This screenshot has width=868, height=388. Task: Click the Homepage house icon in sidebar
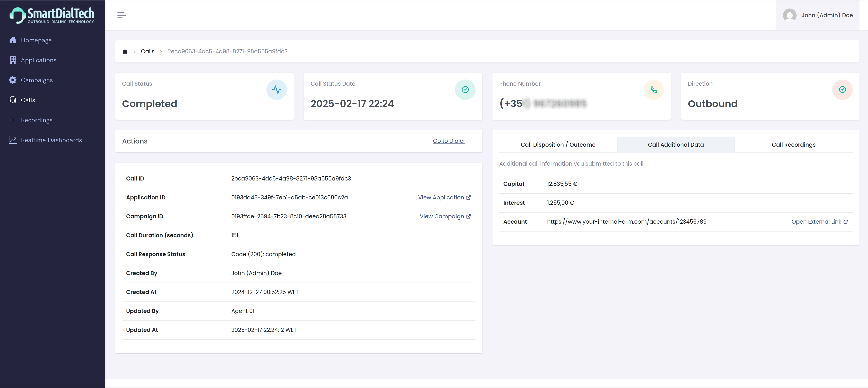pyautogui.click(x=13, y=40)
